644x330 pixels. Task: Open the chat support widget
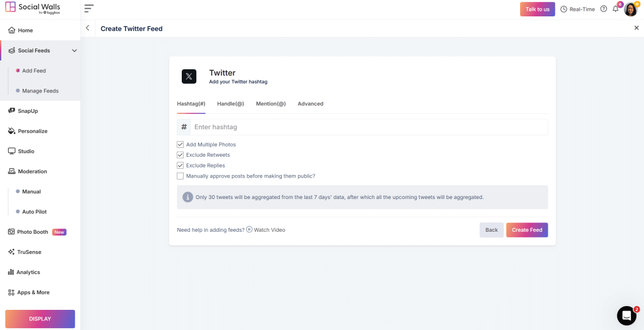tap(626, 316)
